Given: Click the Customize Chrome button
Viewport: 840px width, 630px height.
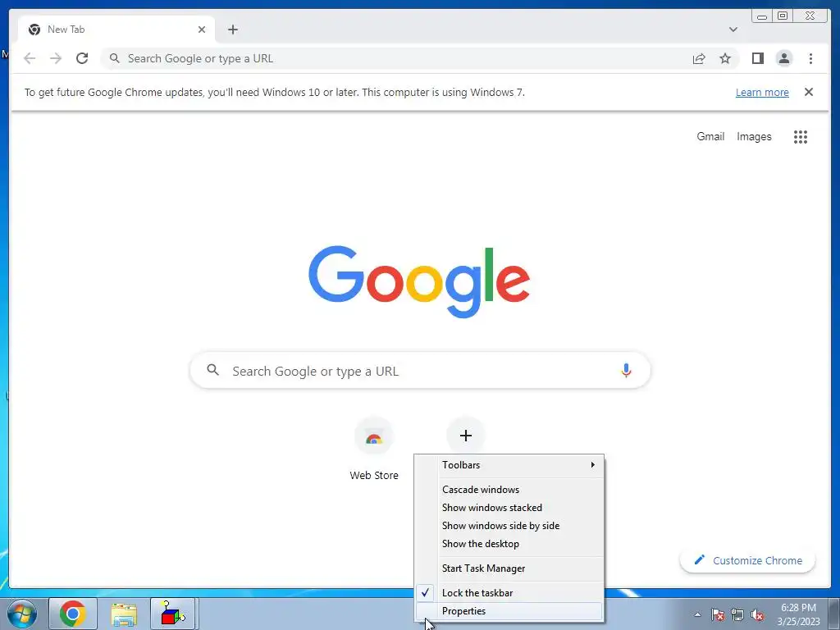Looking at the screenshot, I should [747, 560].
